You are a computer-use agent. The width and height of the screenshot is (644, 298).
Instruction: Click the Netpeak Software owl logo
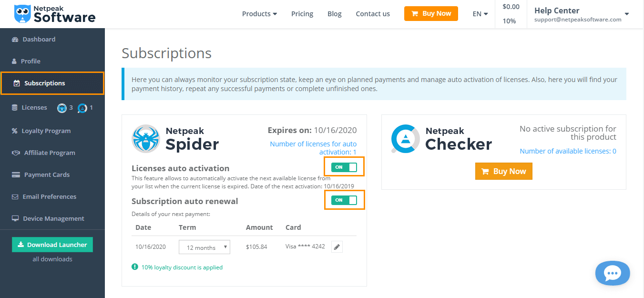pos(22,14)
